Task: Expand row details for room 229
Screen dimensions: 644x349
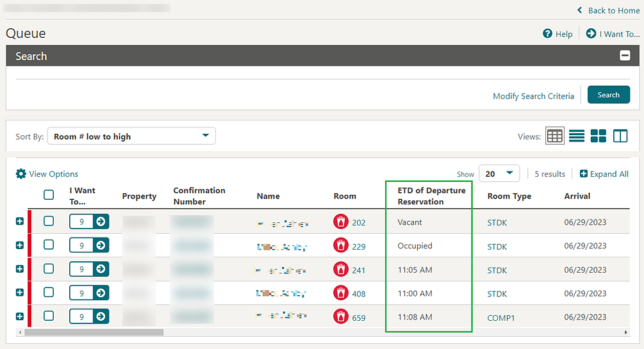Action: (x=20, y=245)
